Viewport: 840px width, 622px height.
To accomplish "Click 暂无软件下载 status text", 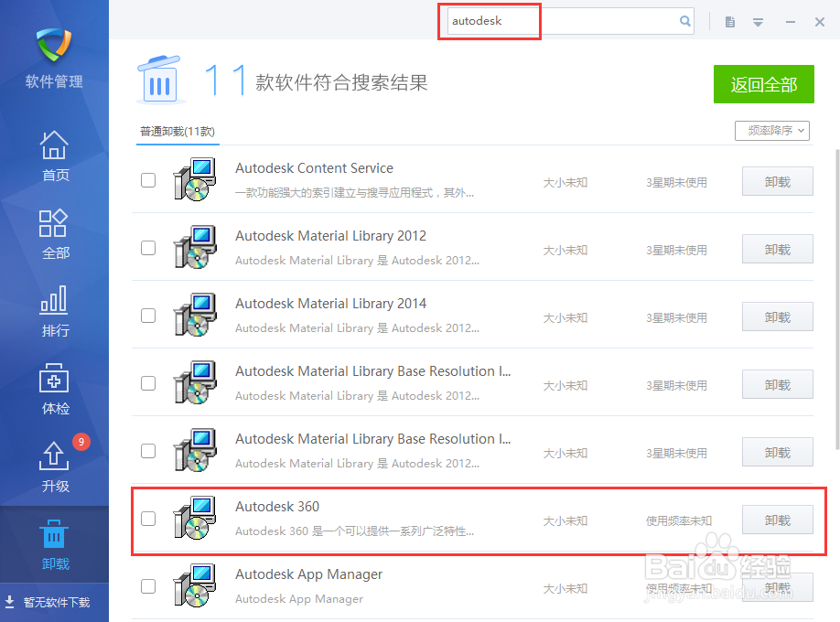I will pyautogui.click(x=57, y=602).
